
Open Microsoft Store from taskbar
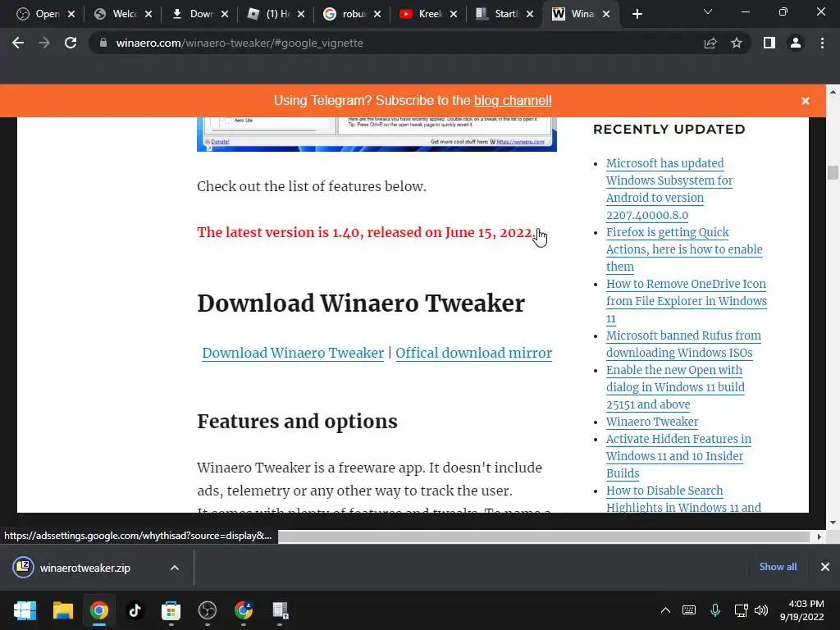[171, 610]
